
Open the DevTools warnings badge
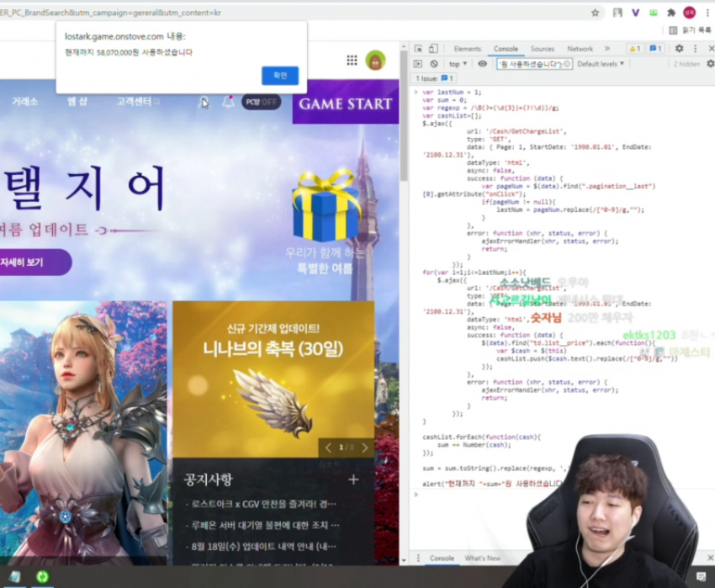(634, 48)
